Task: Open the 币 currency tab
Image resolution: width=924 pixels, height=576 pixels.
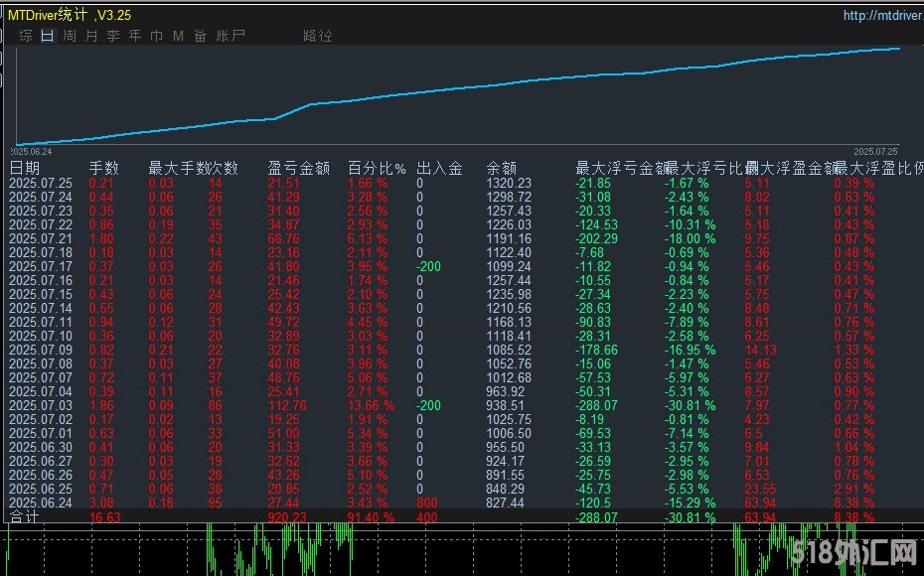Action: click(156, 36)
